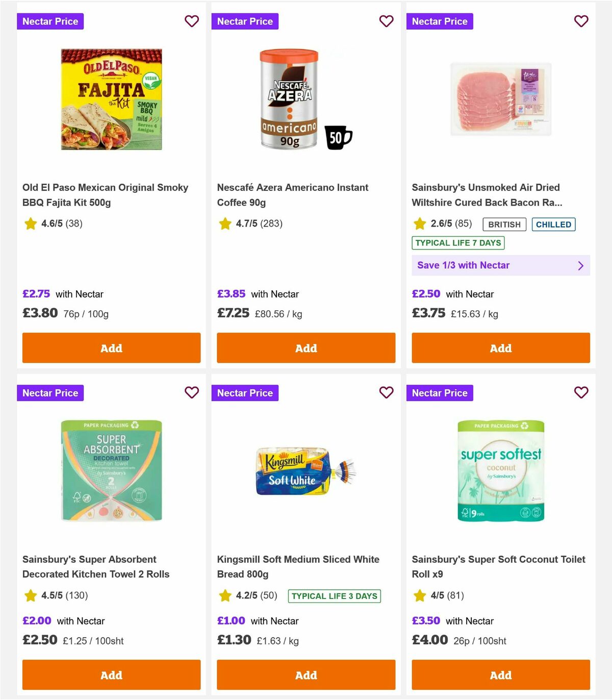
Task: Click the heart icon on the toilet roll card
Action: coord(581,393)
